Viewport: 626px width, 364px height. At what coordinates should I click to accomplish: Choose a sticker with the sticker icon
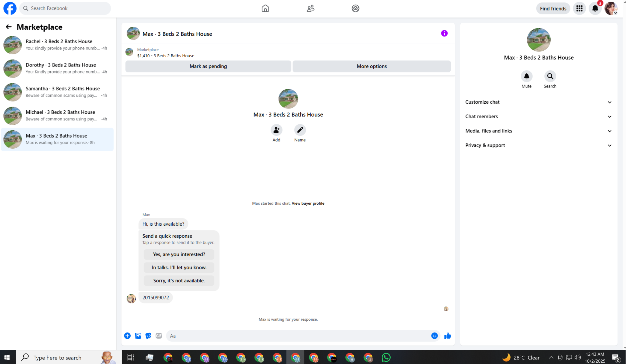148,336
